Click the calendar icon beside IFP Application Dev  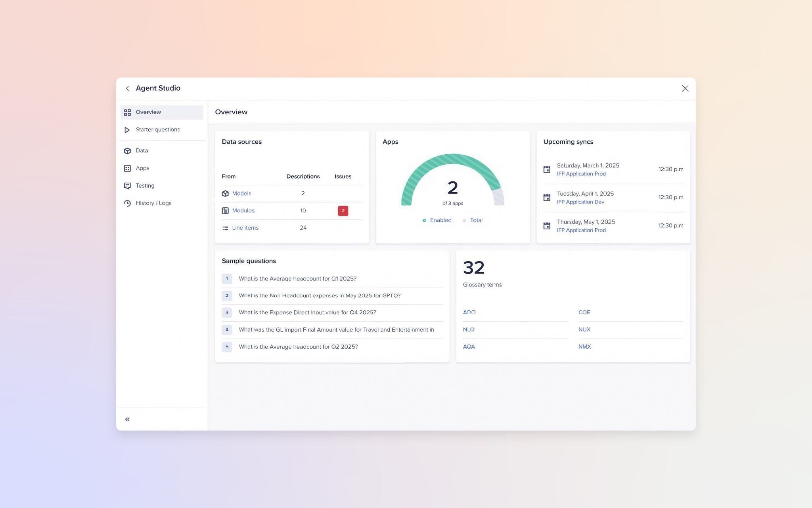pos(547,197)
